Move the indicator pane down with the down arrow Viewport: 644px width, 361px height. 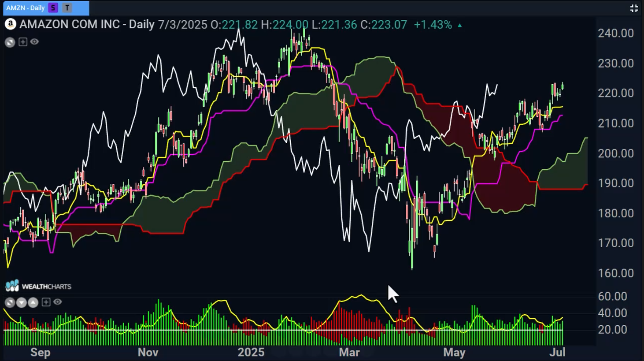(22, 302)
